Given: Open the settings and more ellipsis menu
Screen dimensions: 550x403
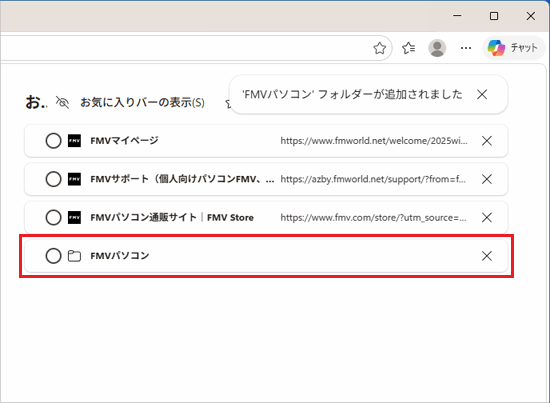Looking at the screenshot, I should (466, 48).
